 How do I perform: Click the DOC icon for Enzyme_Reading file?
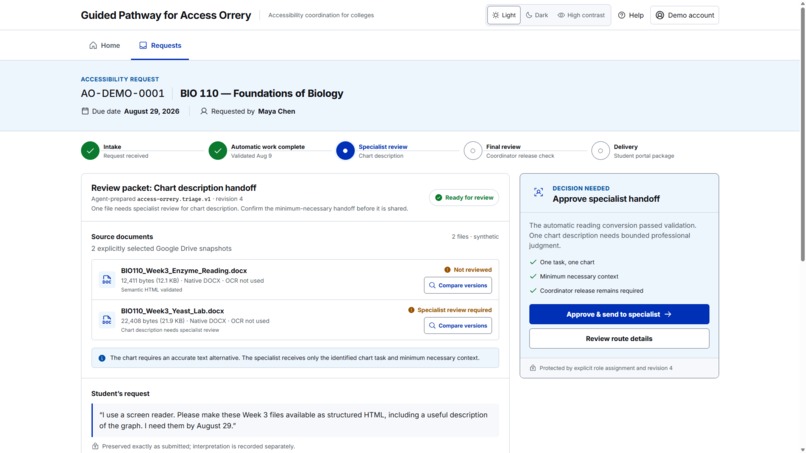(x=106, y=280)
